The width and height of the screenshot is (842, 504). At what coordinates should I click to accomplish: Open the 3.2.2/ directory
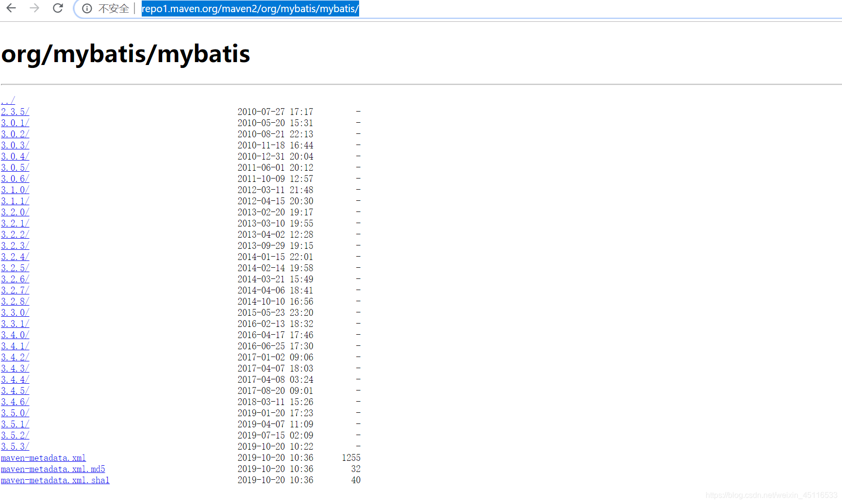15,234
